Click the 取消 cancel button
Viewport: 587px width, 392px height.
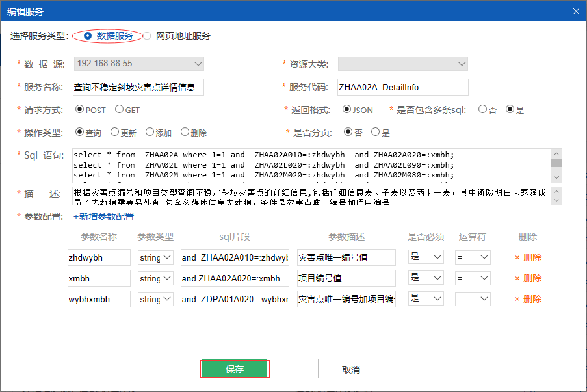click(350, 368)
